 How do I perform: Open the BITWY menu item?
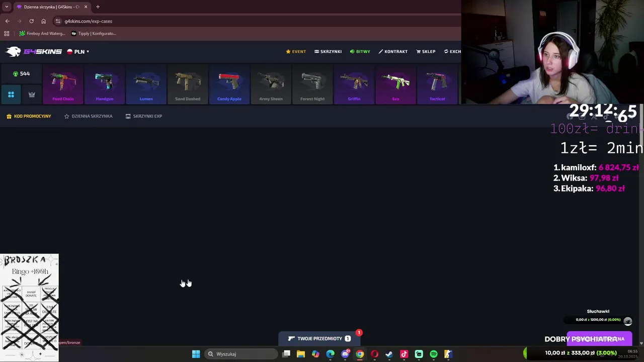(360, 51)
